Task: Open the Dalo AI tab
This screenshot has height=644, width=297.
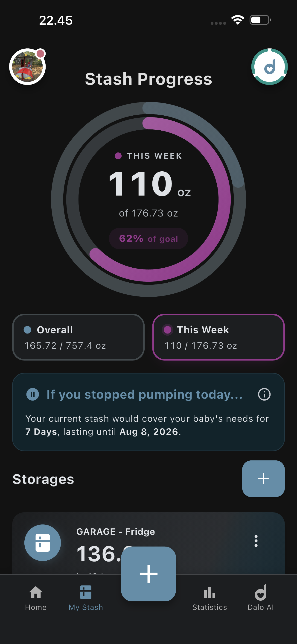Action: click(x=260, y=598)
